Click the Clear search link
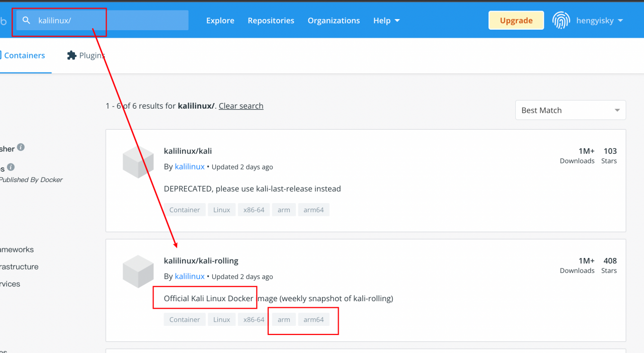 coord(241,106)
